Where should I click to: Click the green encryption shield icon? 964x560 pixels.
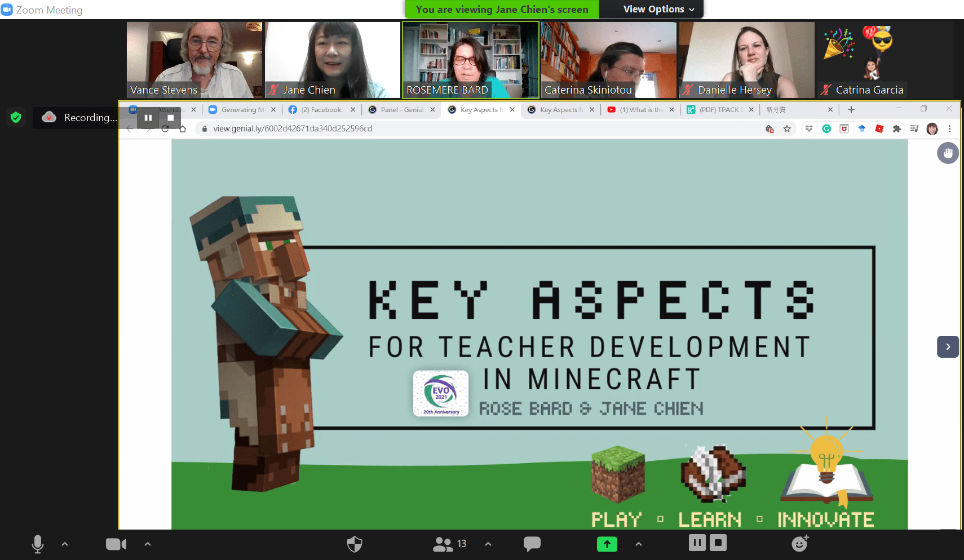[16, 117]
